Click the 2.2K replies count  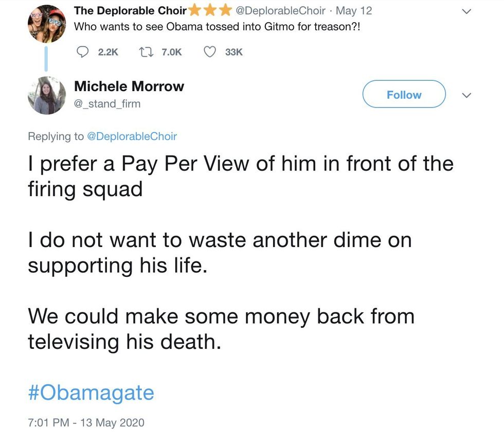point(108,52)
